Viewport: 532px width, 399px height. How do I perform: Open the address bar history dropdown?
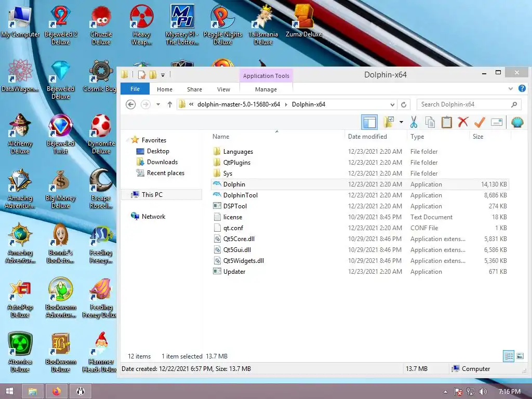point(392,104)
